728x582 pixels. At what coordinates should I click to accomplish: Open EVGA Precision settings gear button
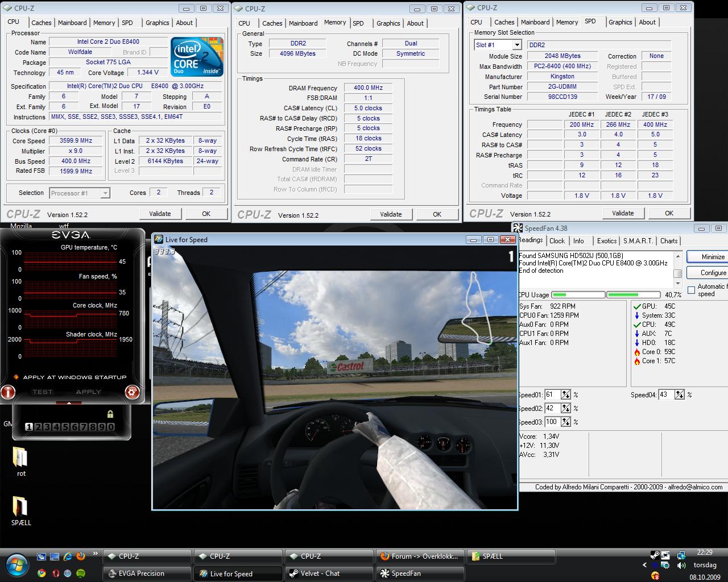132,392
